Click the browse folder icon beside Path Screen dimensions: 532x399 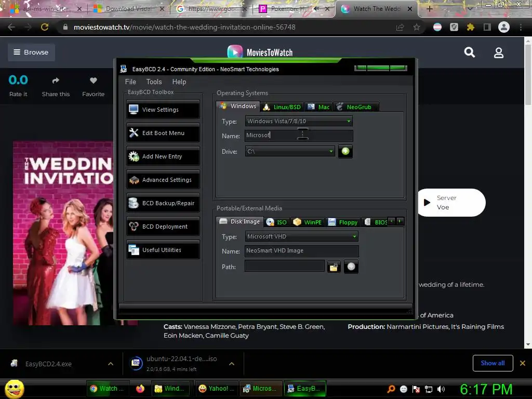pos(334,267)
